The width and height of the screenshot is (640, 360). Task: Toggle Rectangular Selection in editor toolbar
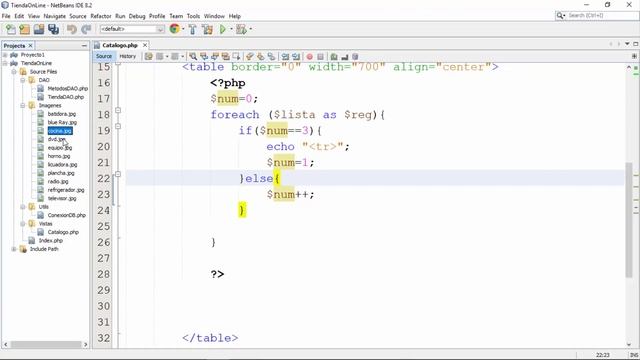[236, 56]
